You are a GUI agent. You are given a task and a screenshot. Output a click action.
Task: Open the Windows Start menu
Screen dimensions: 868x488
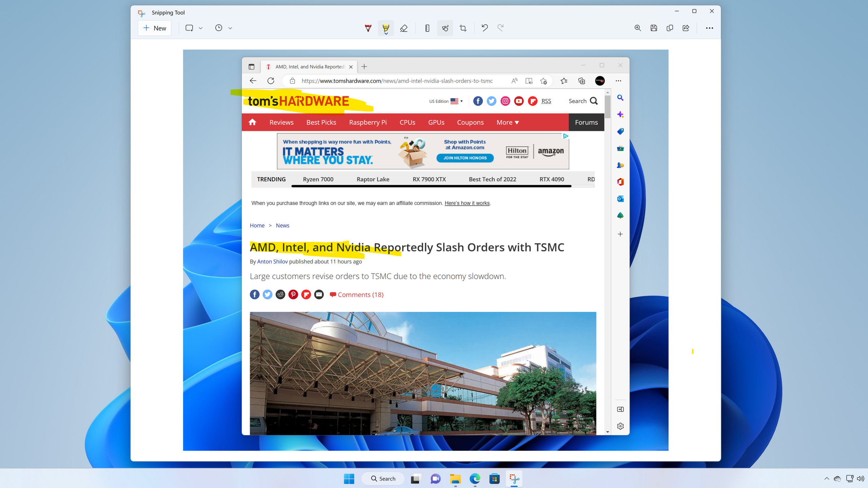pyautogui.click(x=349, y=479)
